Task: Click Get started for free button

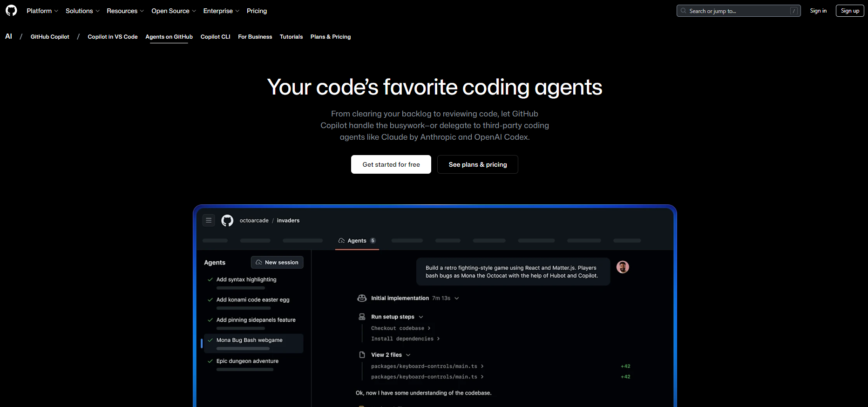Action: point(391,164)
